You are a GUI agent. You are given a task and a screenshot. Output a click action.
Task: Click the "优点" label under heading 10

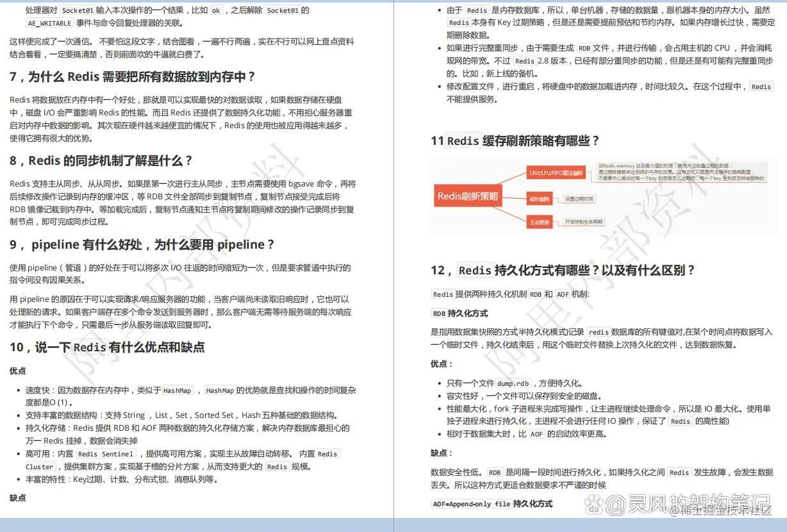18,371
